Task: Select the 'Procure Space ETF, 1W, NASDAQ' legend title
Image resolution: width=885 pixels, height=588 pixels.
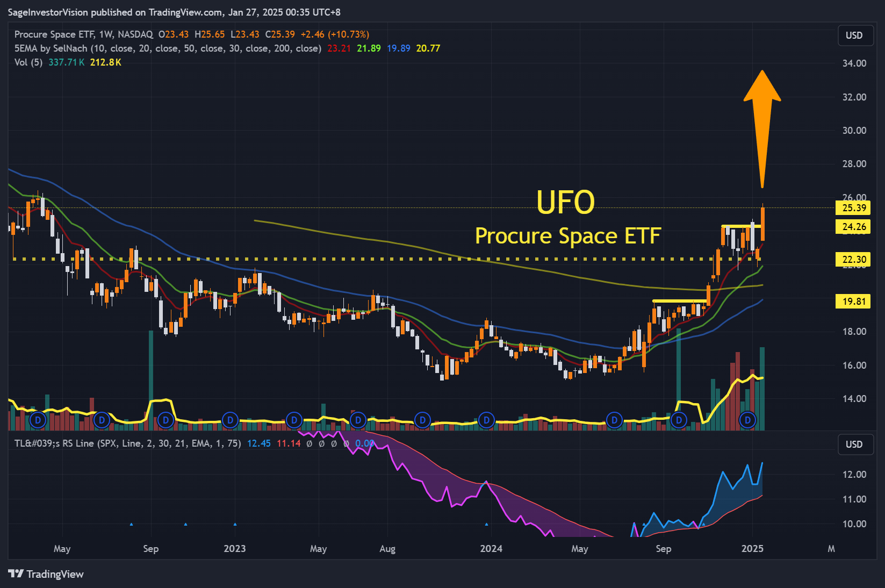Action: (x=83, y=34)
